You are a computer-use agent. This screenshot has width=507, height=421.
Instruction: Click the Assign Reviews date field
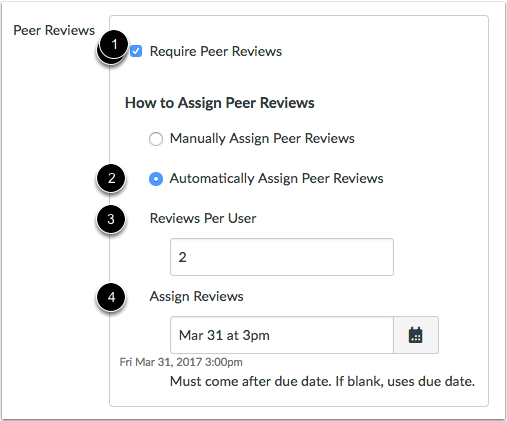pos(282,335)
